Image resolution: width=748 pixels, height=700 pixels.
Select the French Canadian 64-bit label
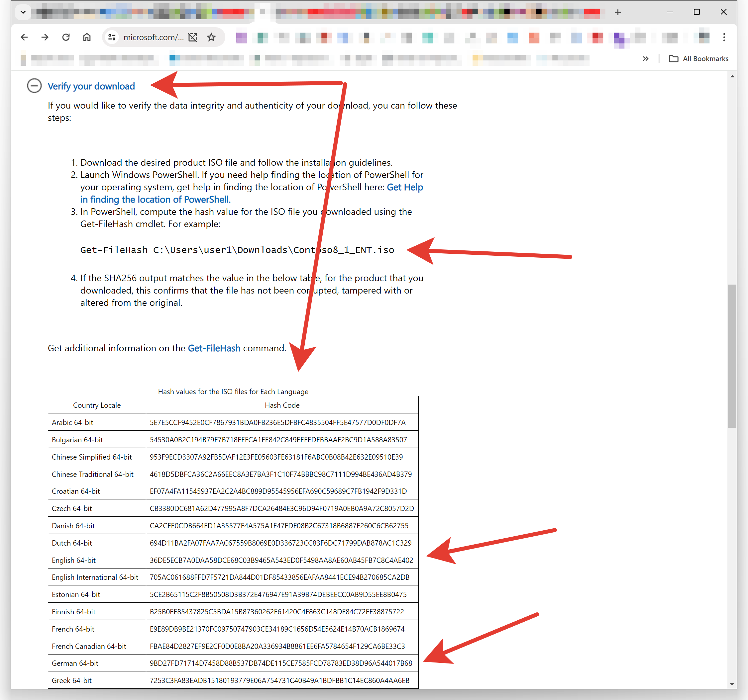(x=89, y=646)
